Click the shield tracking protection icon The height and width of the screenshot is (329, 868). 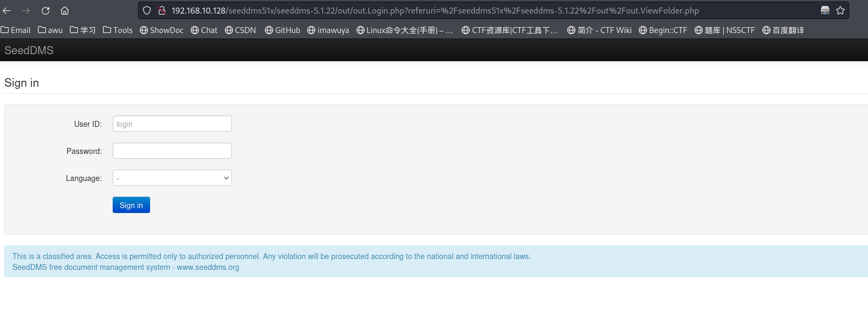(147, 10)
